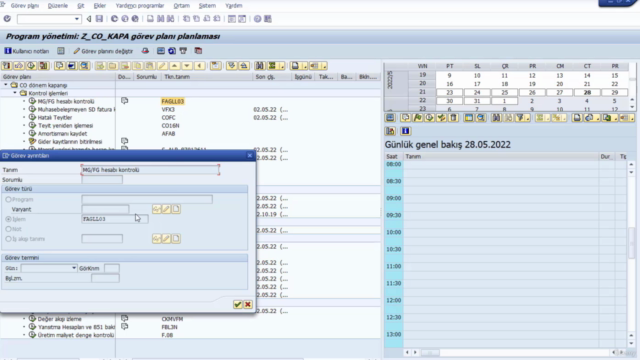Click first icon in task list toolbar
This screenshot has height=360, width=640.
point(7,66)
